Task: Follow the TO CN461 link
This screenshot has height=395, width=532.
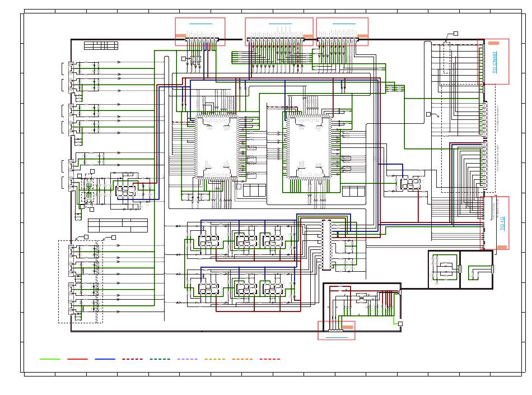Action: [x=494, y=62]
